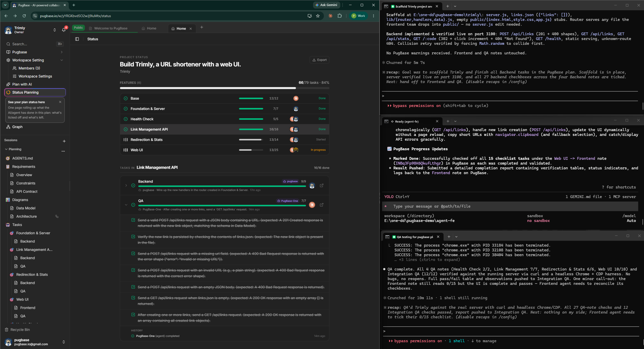Screen dimensions: 644x349
Task: Open the notifications bell in PugBase
Action: coord(64,30)
